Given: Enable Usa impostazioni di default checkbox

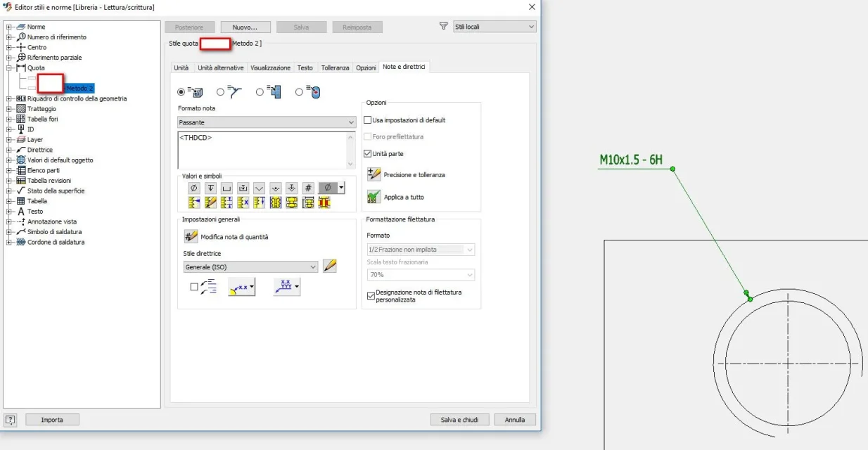Looking at the screenshot, I should tap(367, 120).
